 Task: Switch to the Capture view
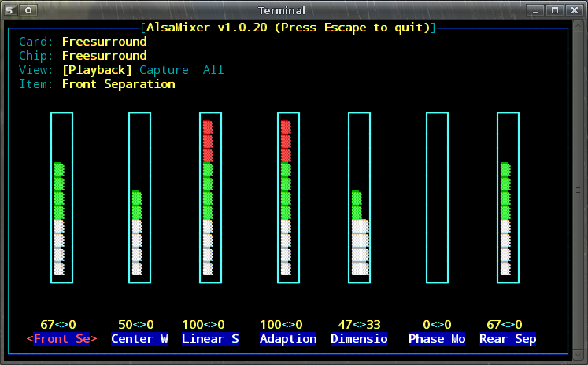(x=164, y=70)
